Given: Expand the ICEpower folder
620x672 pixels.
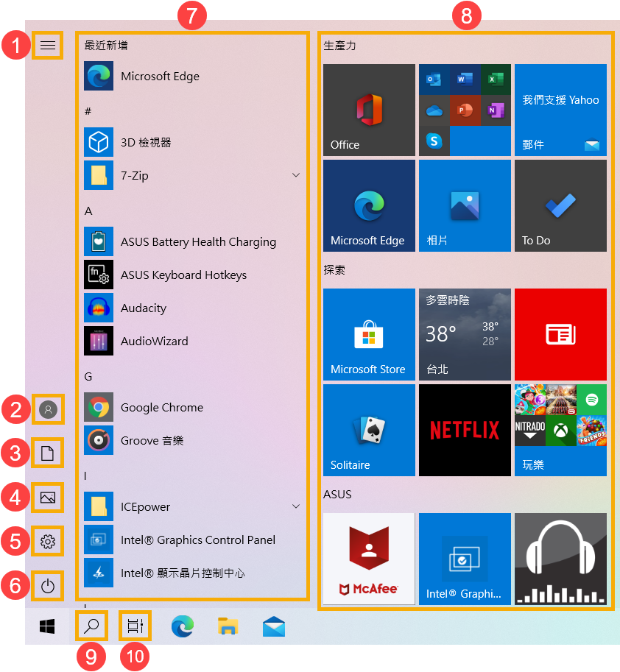Looking at the screenshot, I should tap(296, 506).
